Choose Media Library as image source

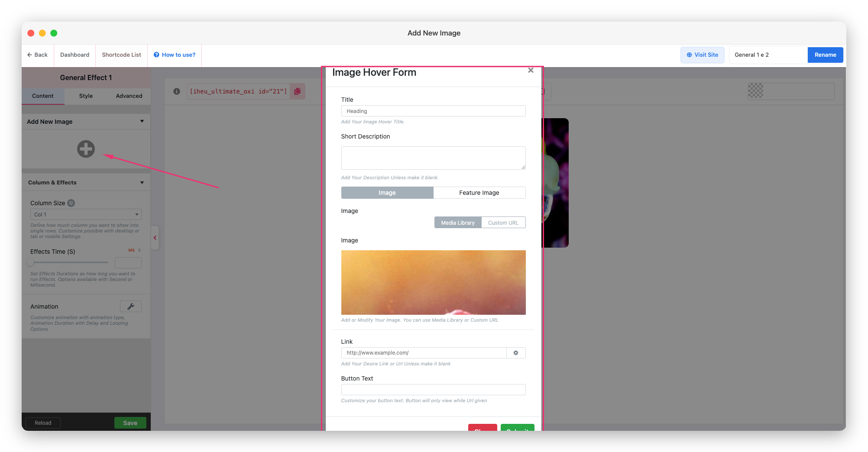click(458, 223)
